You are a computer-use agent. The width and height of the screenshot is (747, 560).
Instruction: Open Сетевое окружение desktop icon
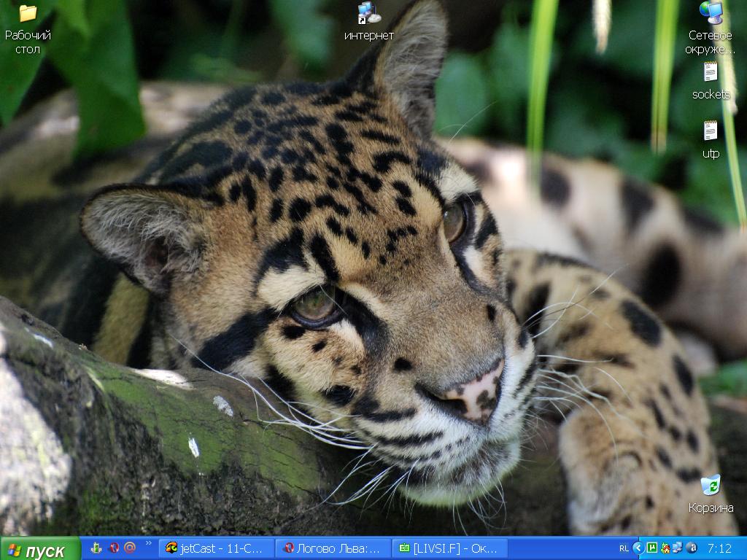coord(710,13)
